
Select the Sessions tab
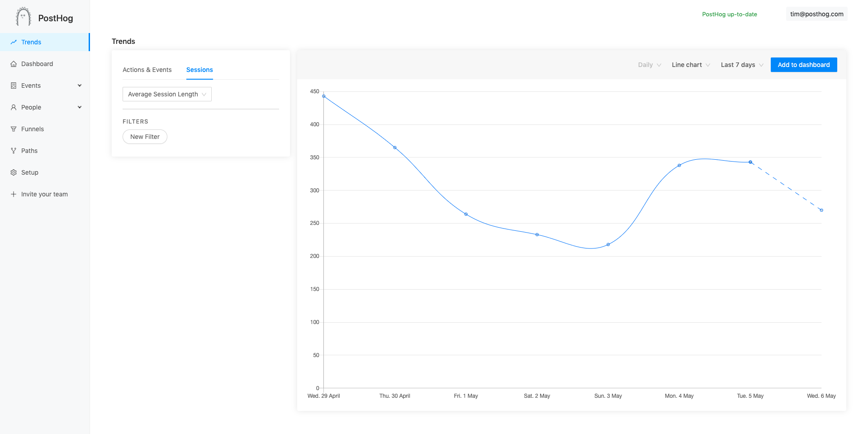click(199, 70)
